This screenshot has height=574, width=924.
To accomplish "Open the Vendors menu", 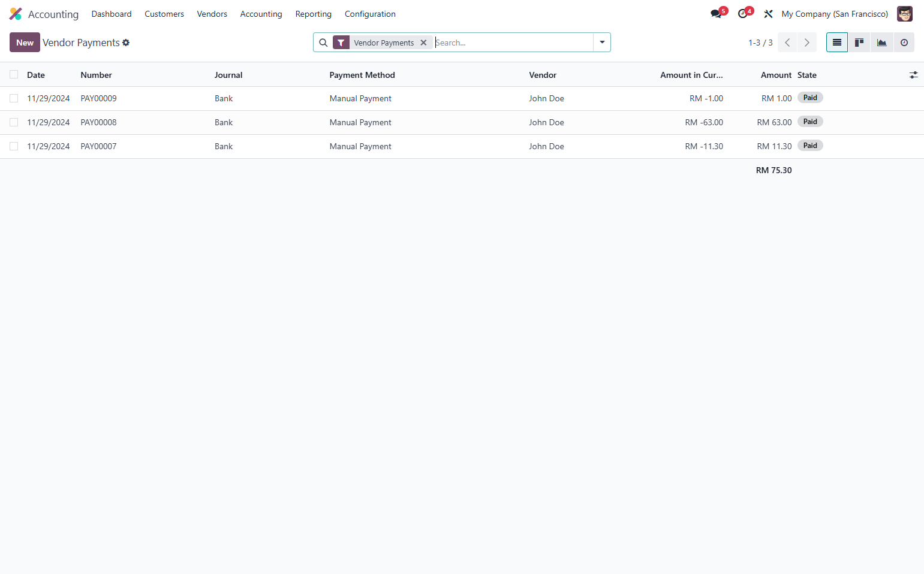I will pyautogui.click(x=212, y=14).
